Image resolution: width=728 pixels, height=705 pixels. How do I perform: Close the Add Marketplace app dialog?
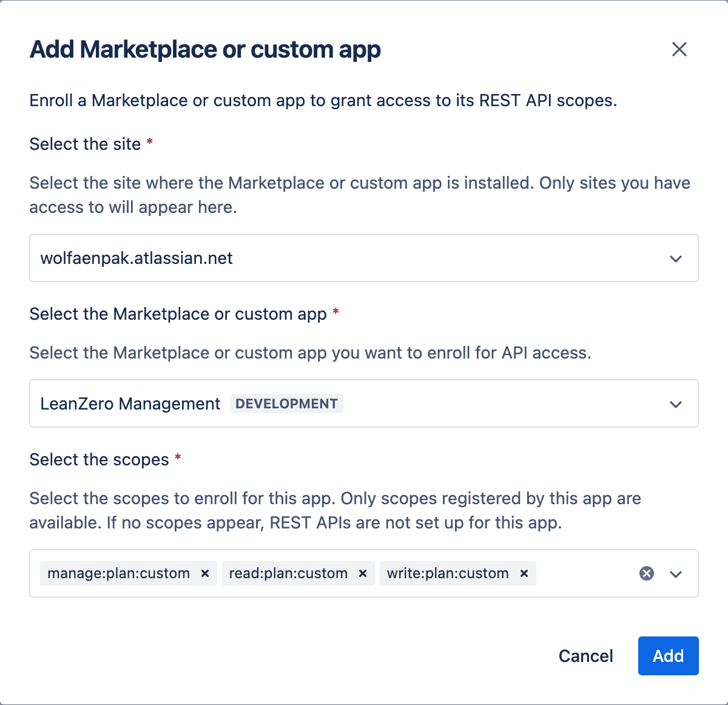(679, 49)
